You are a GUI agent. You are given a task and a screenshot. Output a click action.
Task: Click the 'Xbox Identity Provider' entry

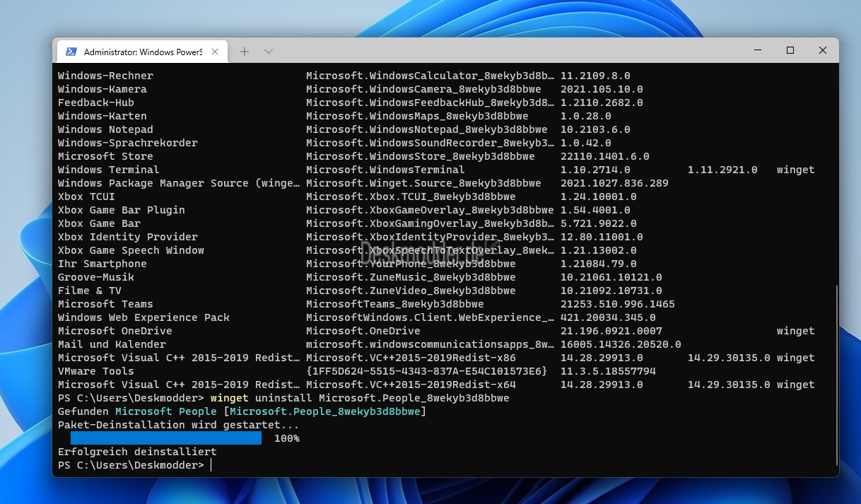128,237
